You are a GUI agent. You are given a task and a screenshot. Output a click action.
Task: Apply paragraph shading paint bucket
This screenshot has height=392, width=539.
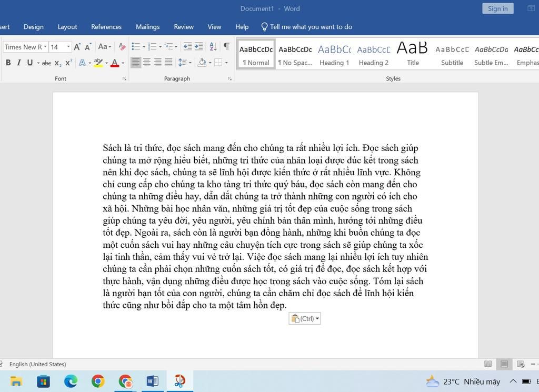coord(202,63)
